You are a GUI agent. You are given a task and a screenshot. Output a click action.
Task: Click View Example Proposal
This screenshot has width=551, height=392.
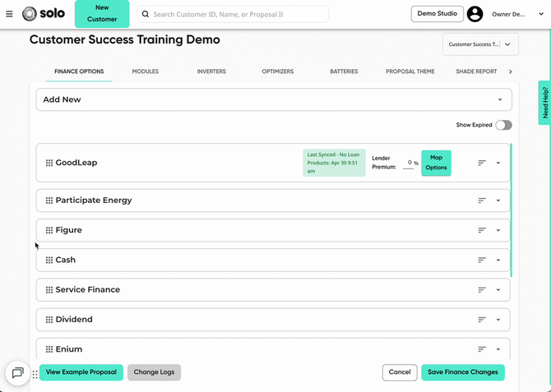pos(81,372)
